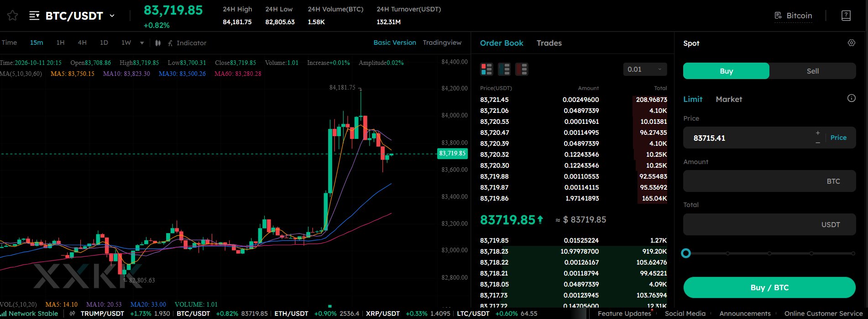Click the amount percentage slider handle
The width and height of the screenshot is (868, 319).
click(686, 253)
